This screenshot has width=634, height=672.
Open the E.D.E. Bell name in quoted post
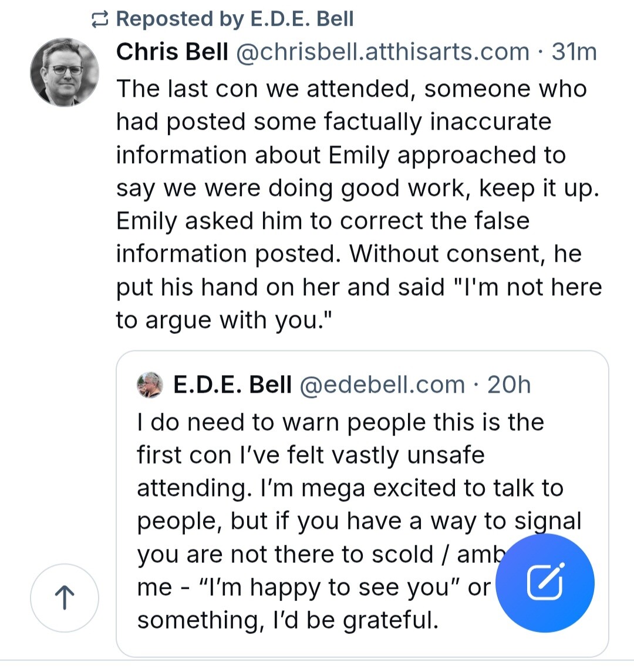[232, 384]
